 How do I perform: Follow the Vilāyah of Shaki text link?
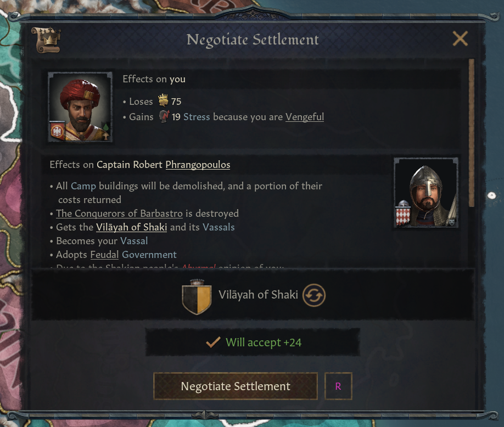(x=131, y=227)
